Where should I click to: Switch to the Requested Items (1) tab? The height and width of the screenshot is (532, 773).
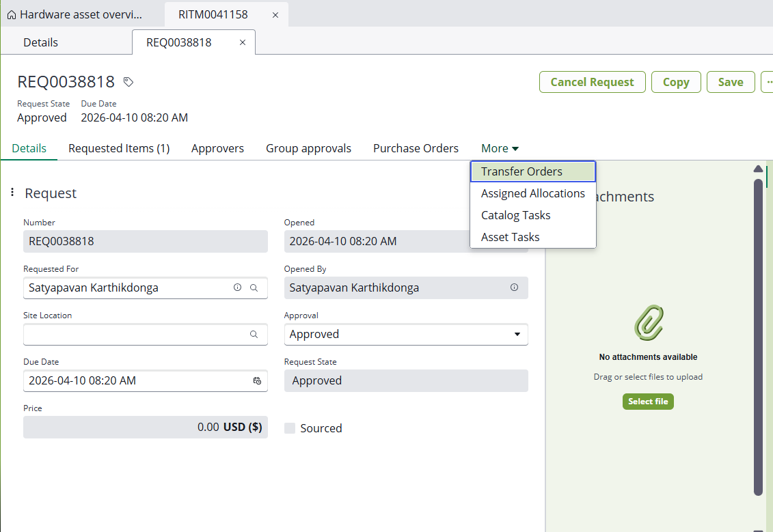(x=119, y=148)
